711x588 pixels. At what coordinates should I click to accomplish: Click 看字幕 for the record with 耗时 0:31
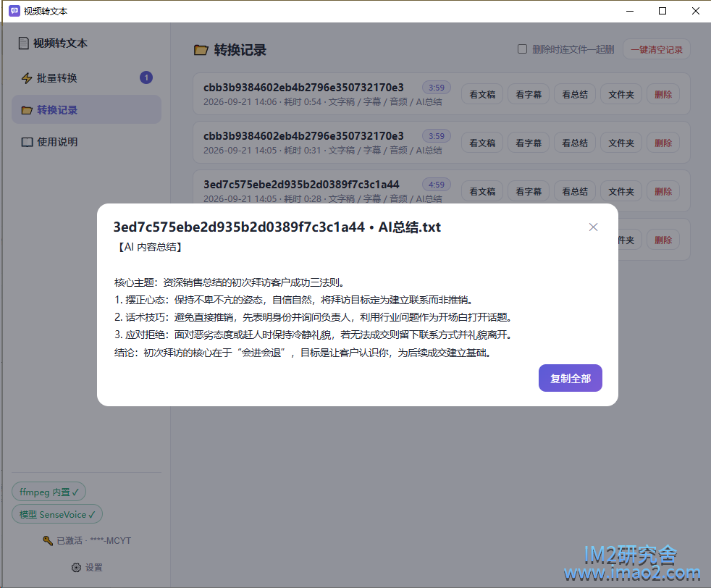(529, 143)
